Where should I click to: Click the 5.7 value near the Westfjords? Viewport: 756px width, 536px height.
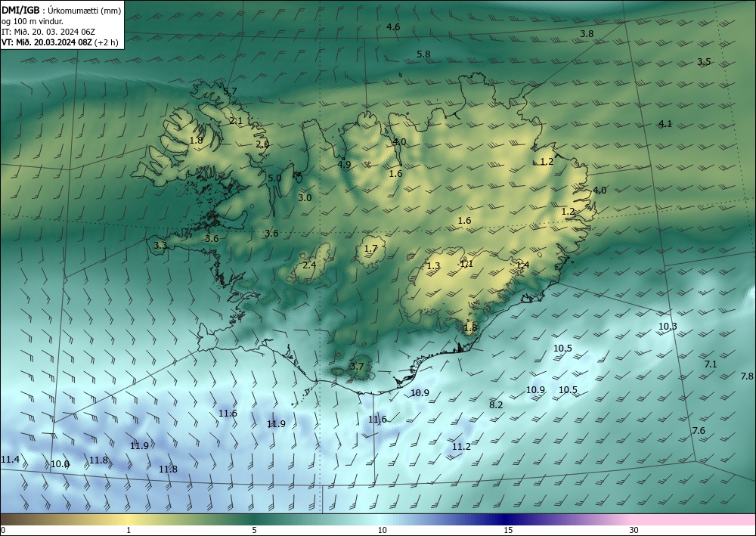click(230, 91)
